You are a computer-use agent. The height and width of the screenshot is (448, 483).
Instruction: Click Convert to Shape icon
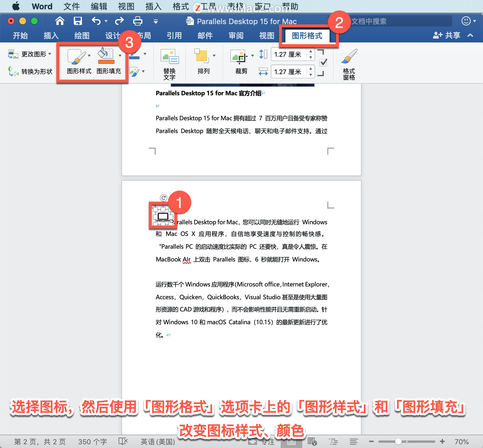pyautogui.click(x=13, y=71)
